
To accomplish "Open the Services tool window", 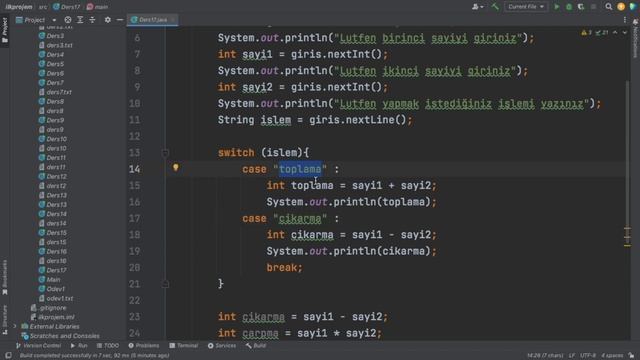I will [222, 346].
